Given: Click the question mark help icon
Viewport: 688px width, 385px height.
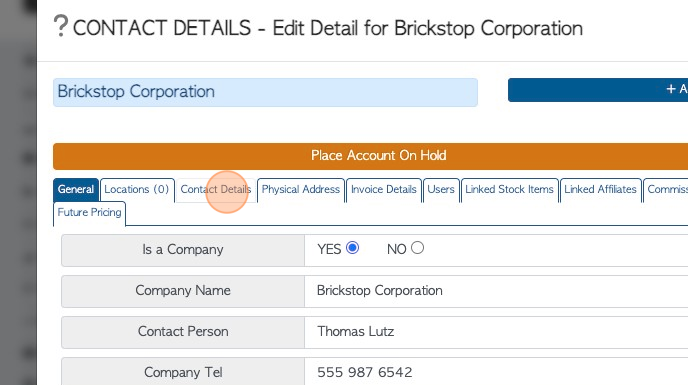Looking at the screenshot, I should coord(61,26).
